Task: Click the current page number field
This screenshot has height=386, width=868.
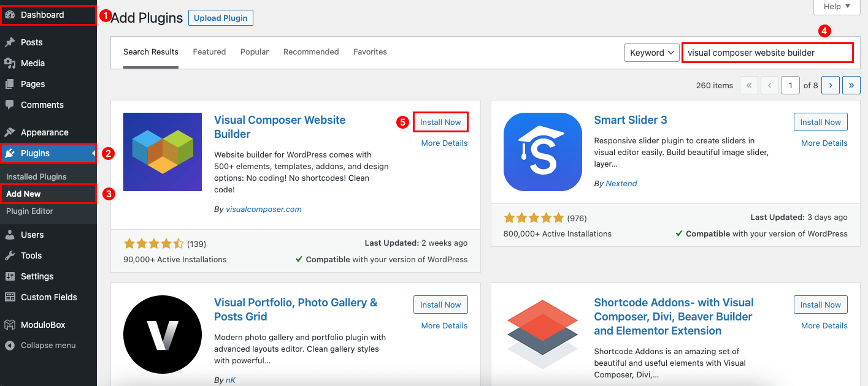Action: tap(790, 85)
